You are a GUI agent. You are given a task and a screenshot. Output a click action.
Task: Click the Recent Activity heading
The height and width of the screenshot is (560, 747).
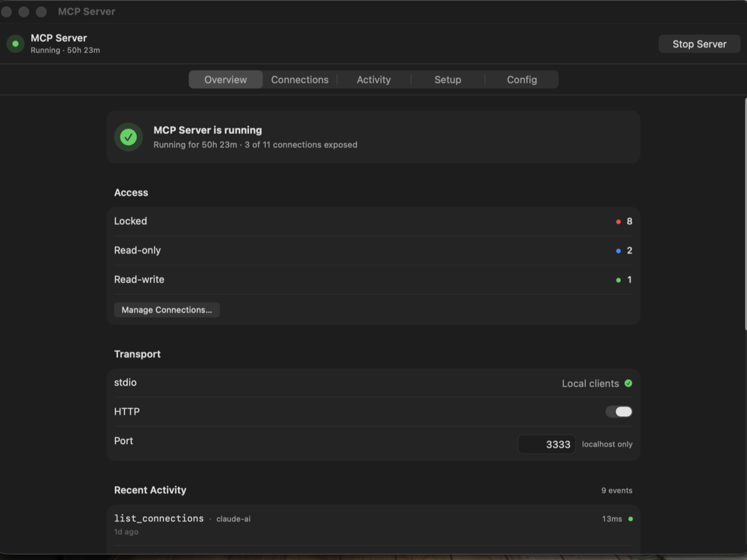coord(150,490)
